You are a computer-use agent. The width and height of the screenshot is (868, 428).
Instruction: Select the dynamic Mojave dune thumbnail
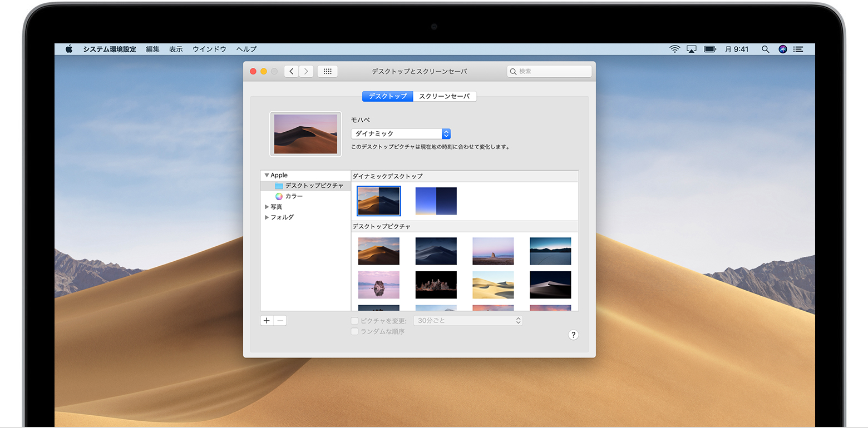pos(379,201)
